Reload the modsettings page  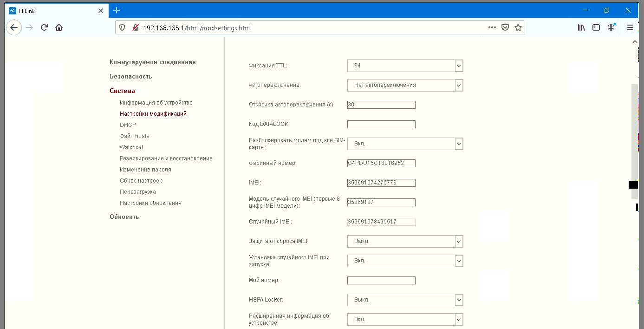(x=44, y=27)
